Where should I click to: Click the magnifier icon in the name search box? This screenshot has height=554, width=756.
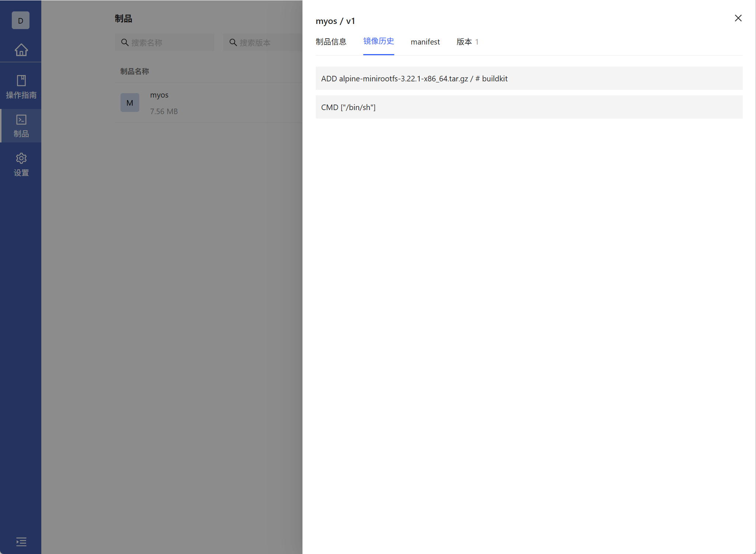pyautogui.click(x=125, y=43)
